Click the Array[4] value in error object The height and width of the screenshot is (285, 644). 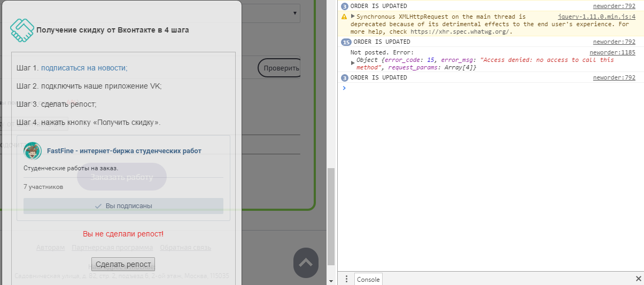pos(457,68)
